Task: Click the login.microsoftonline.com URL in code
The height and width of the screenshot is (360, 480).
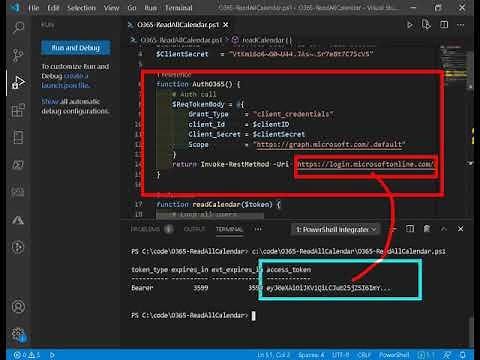Action: 365,164
